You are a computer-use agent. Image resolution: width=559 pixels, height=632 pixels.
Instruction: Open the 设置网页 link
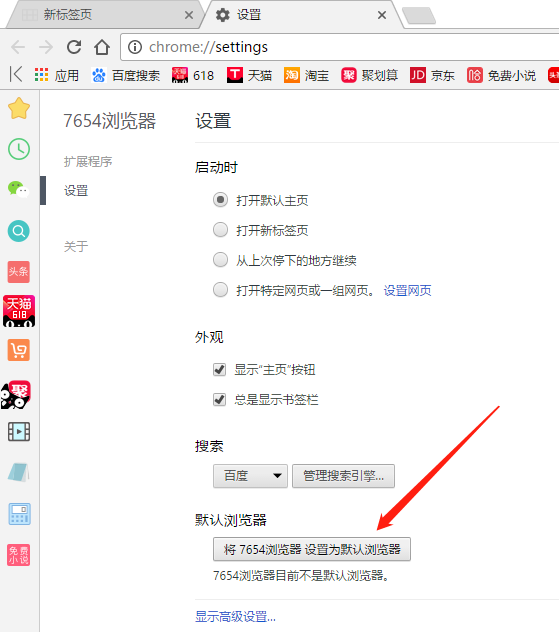pyautogui.click(x=407, y=290)
